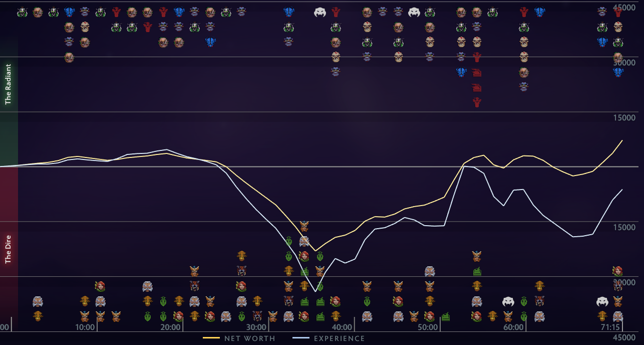Click the lower red tower icon on Radiant side
Viewport: 644px width, 345px height.
pos(477,88)
